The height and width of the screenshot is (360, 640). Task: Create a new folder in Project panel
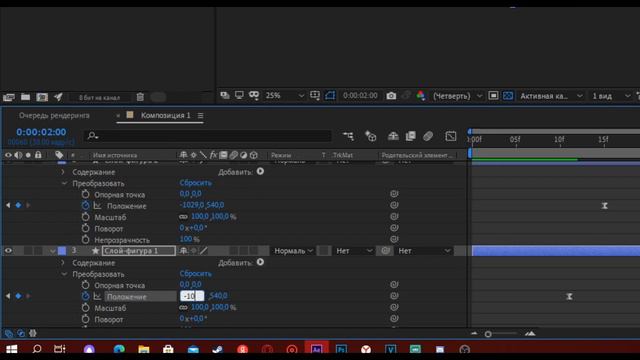click(25, 97)
